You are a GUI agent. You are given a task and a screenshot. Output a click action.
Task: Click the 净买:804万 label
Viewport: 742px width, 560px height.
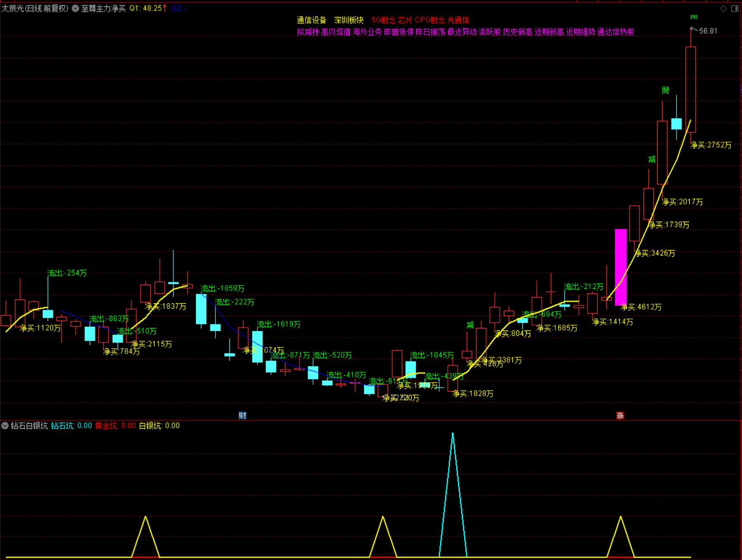click(513, 334)
